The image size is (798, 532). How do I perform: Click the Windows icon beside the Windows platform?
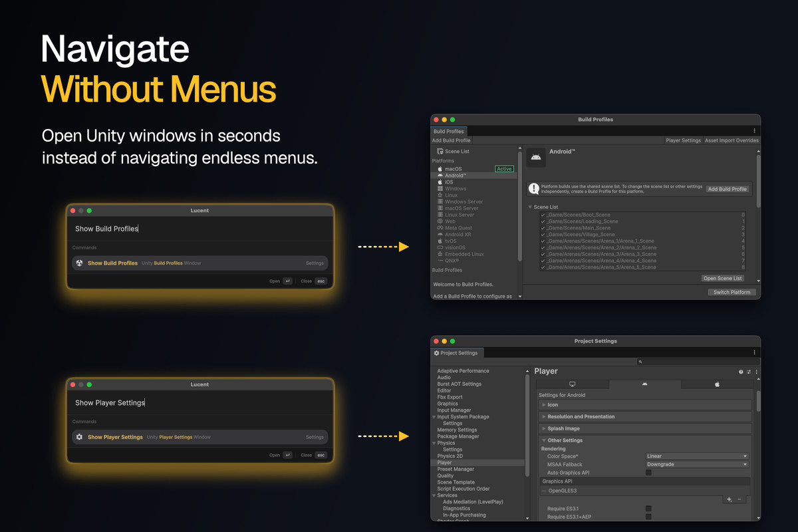(x=440, y=189)
